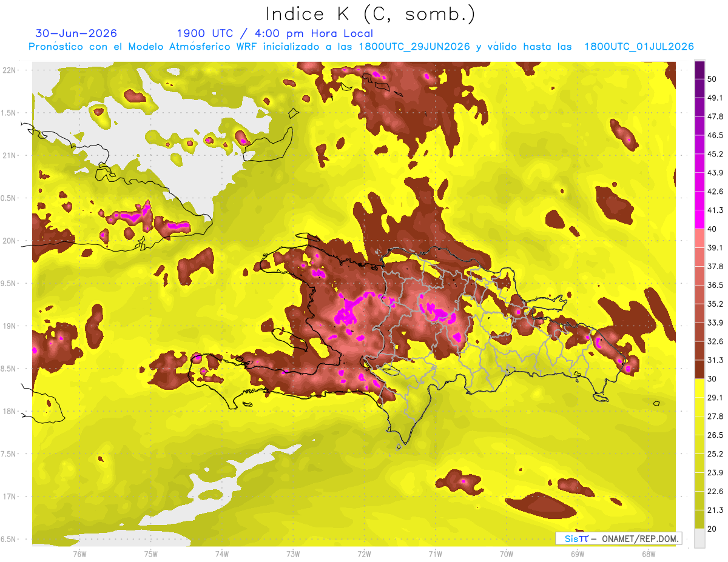Click the "68W" longitude label
The width and height of the screenshot is (728, 562).
[x=649, y=554]
